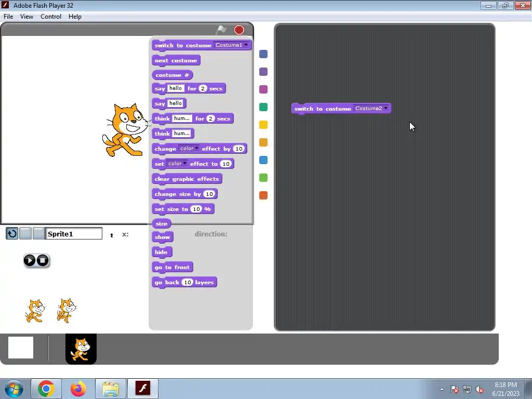This screenshot has width=532, height=399.
Task: Select the purple block category swatch
Action: point(263,72)
